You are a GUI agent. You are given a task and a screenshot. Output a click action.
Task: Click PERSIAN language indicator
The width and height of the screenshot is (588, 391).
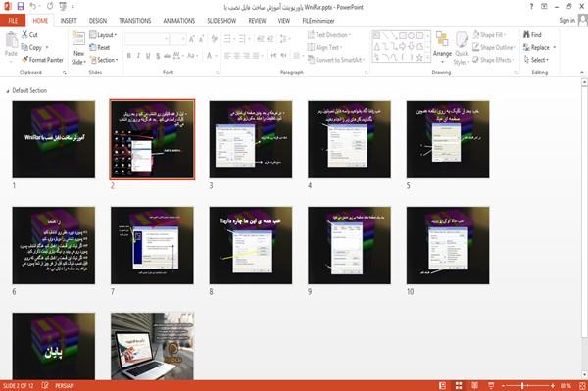click(65, 386)
